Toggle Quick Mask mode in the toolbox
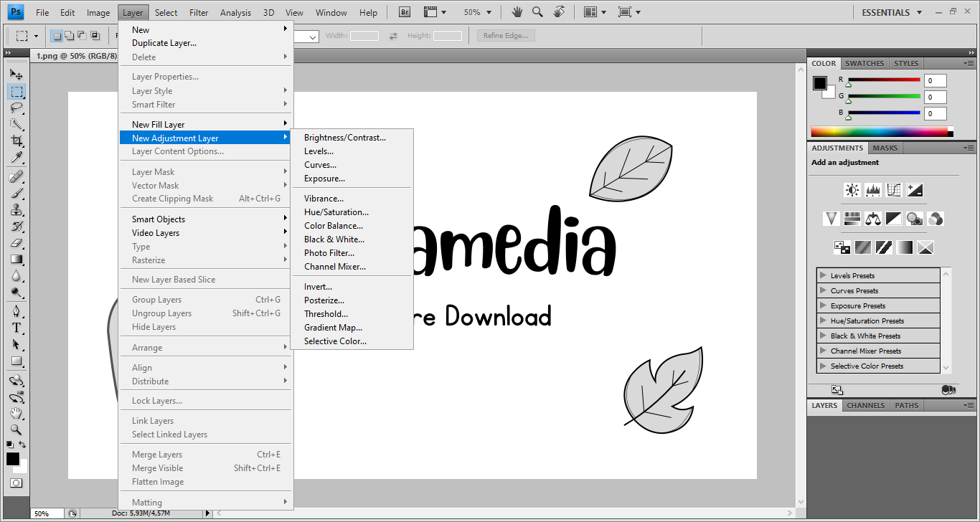This screenshot has width=980, height=522. coord(16,483)
